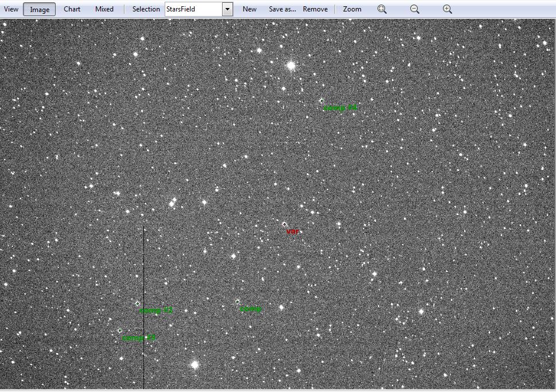Remove the current selection

click(315, 9)
